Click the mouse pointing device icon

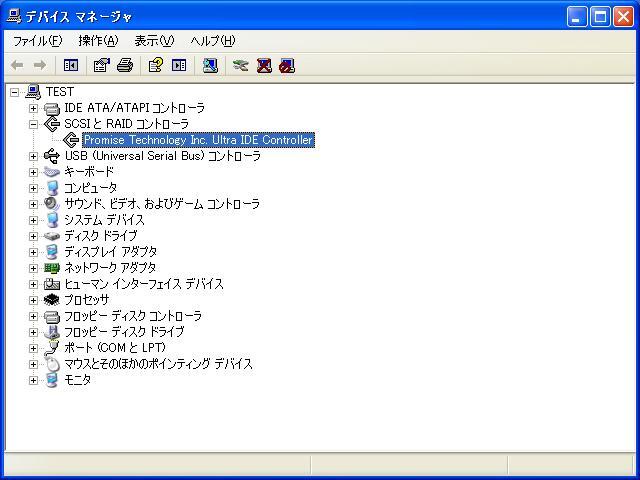[x=52, y=364]
